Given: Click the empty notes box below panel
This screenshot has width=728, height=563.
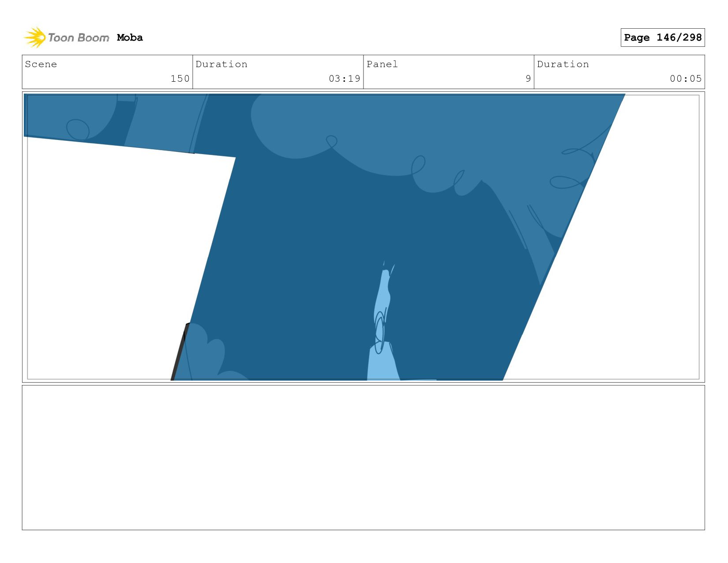Looking at the screenshot, I should coord(363,457).
